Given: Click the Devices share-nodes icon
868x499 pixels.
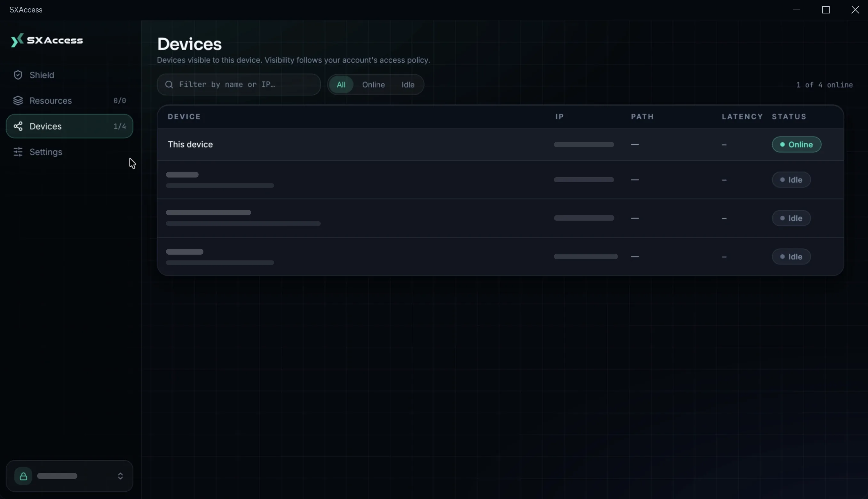Looking at the screenshot, I should 18,126.
